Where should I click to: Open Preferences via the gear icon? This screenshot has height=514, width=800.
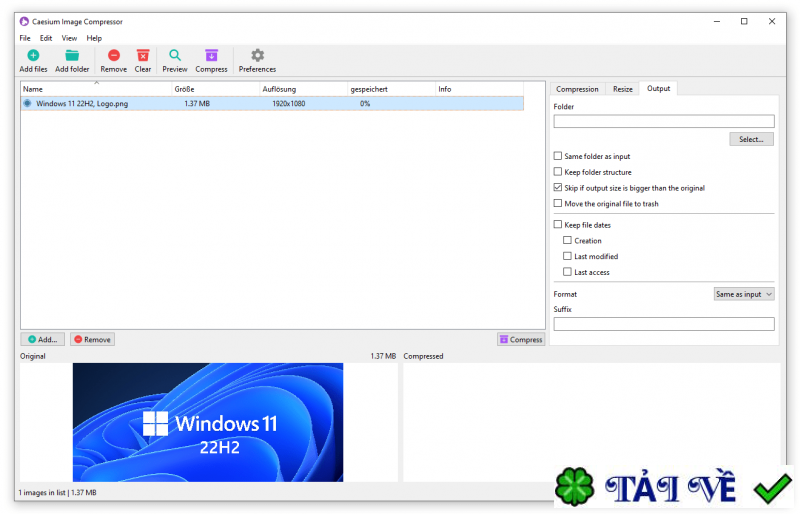[257, 56]
